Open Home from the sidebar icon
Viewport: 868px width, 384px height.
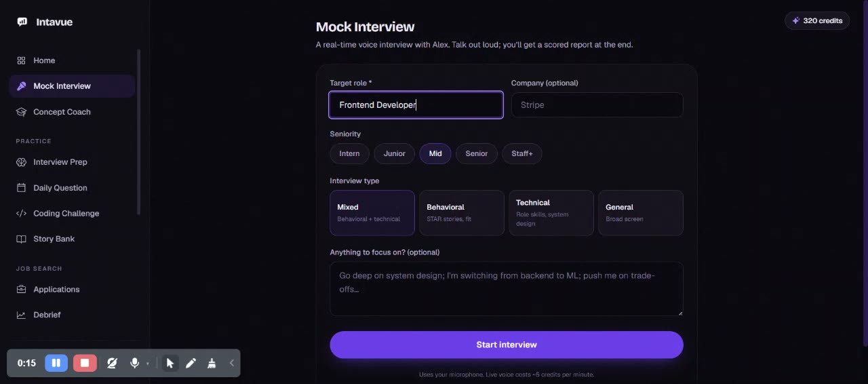(x=21, y=60)
